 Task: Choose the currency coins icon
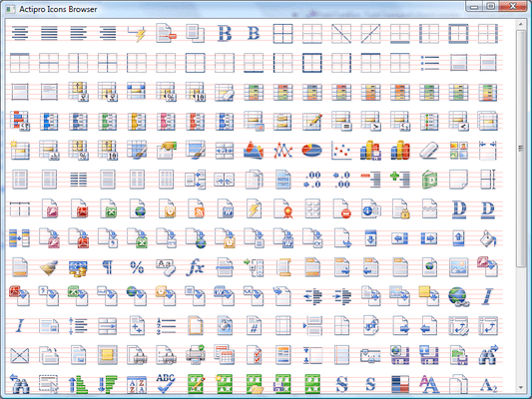[78, 268]
